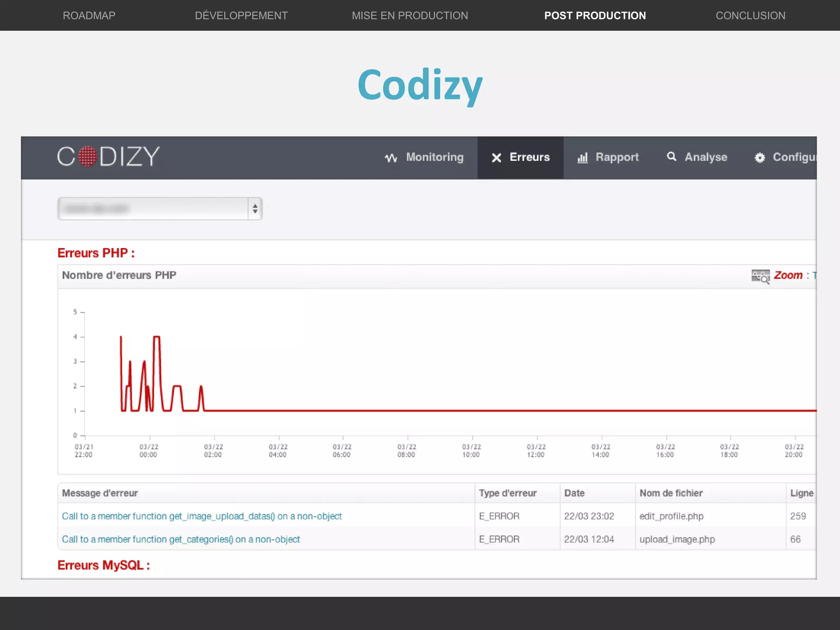Open the site selector dropdown

tap(160, 209)
